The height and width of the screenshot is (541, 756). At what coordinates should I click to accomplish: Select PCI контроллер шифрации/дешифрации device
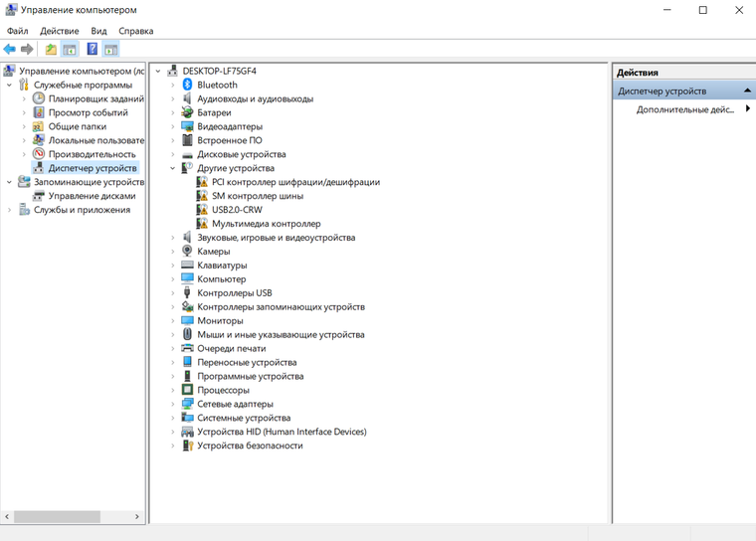(295, 182)
